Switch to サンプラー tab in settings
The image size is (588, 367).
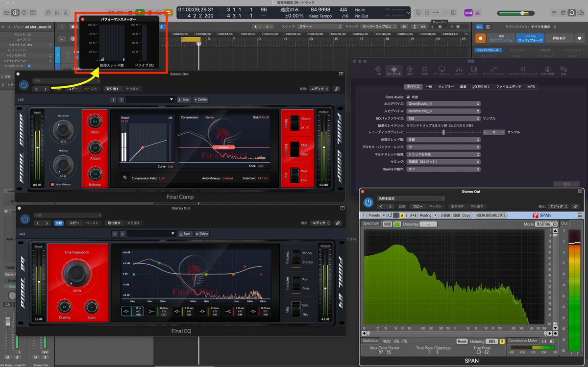[446, 86]
